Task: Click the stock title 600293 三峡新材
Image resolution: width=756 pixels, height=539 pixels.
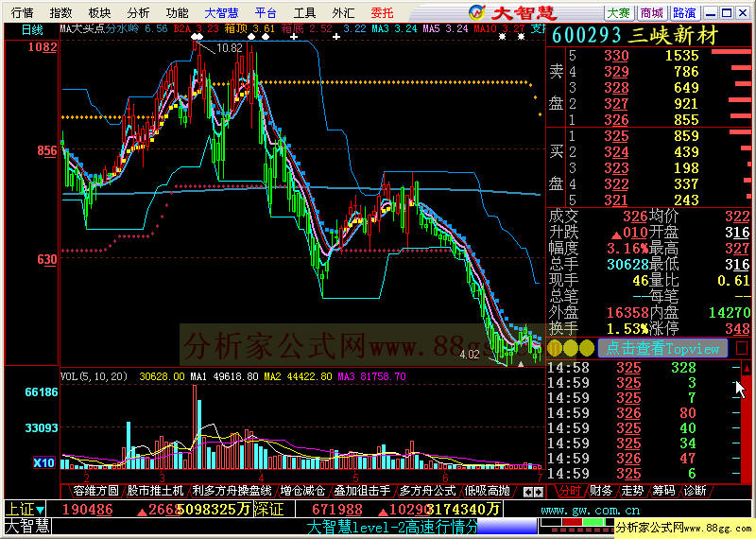Action: coord(635,35)
